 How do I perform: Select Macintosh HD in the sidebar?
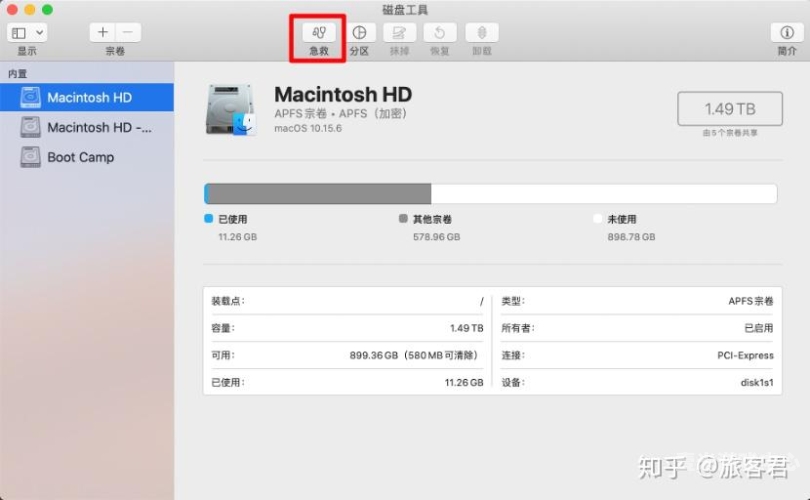point(87,97)
